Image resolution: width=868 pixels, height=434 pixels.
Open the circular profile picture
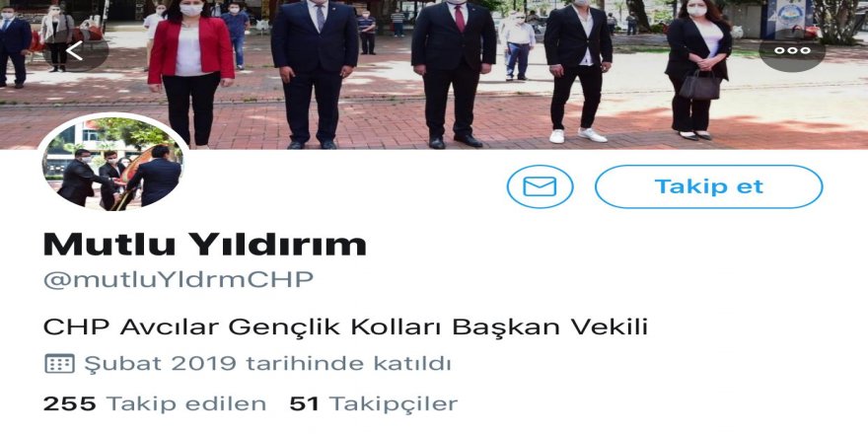pos(112,163)
